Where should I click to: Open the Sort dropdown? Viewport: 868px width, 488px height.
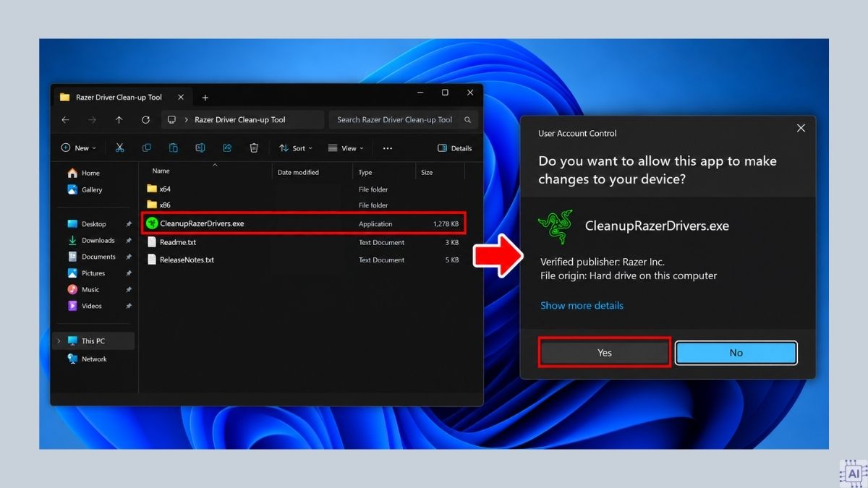(x=296, y=148)
